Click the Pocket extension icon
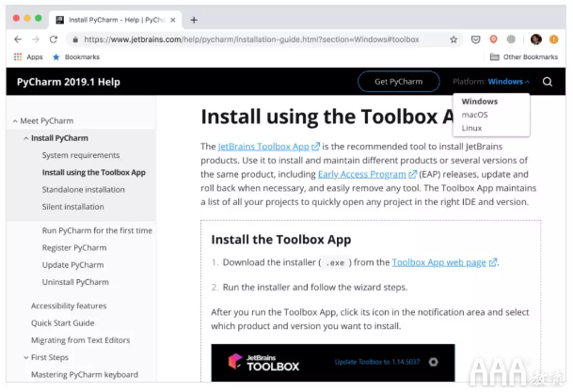This screenshot has width=573, height=392. click(x=476, y=39)
